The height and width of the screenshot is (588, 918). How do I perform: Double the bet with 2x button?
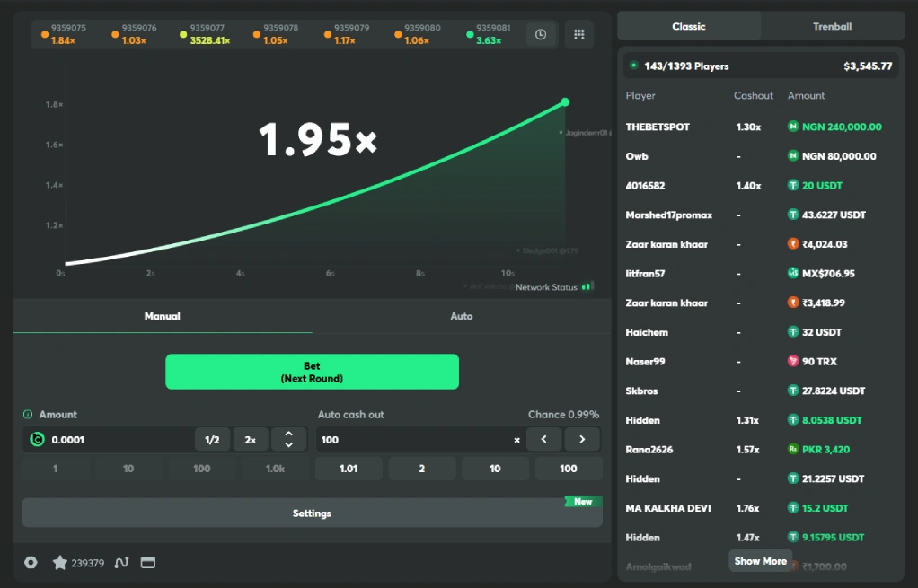click(250, 439)
